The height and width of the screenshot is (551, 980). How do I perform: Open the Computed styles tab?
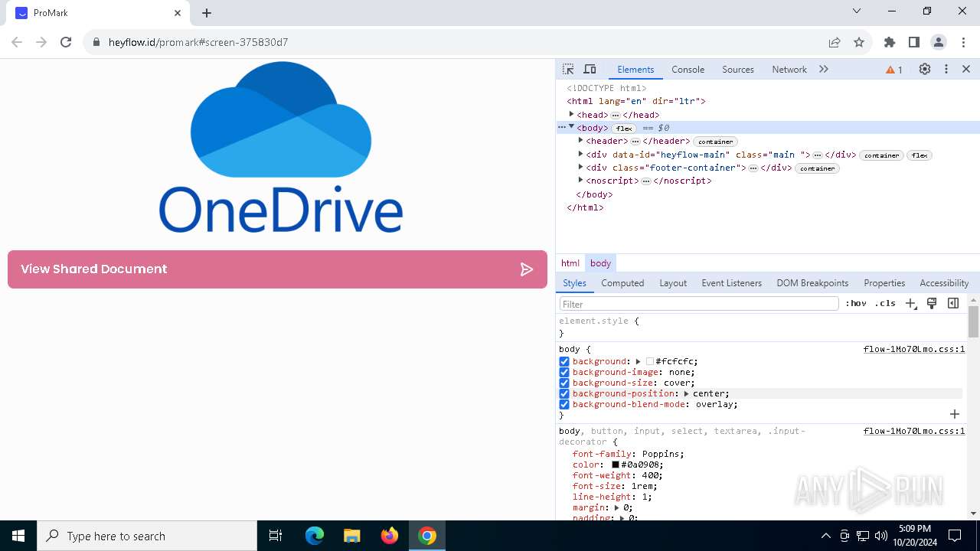pyautogui.click(x=622, y=283)
